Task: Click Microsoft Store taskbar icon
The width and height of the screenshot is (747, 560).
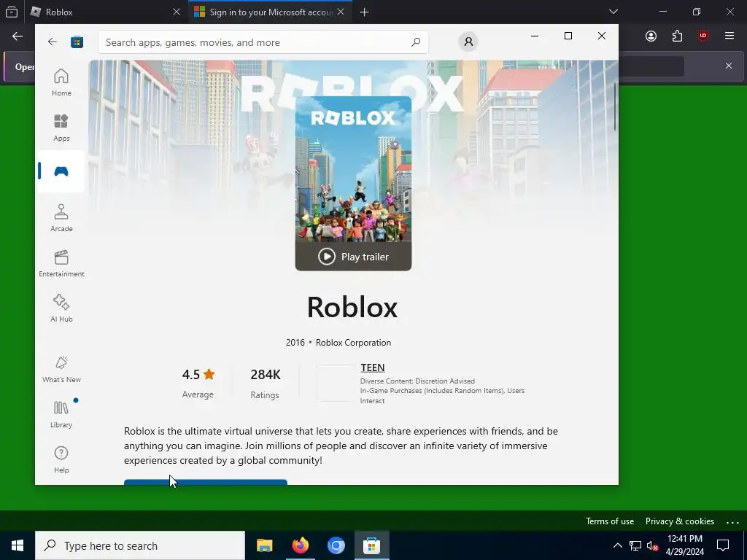Action: (x=371, y=545)
